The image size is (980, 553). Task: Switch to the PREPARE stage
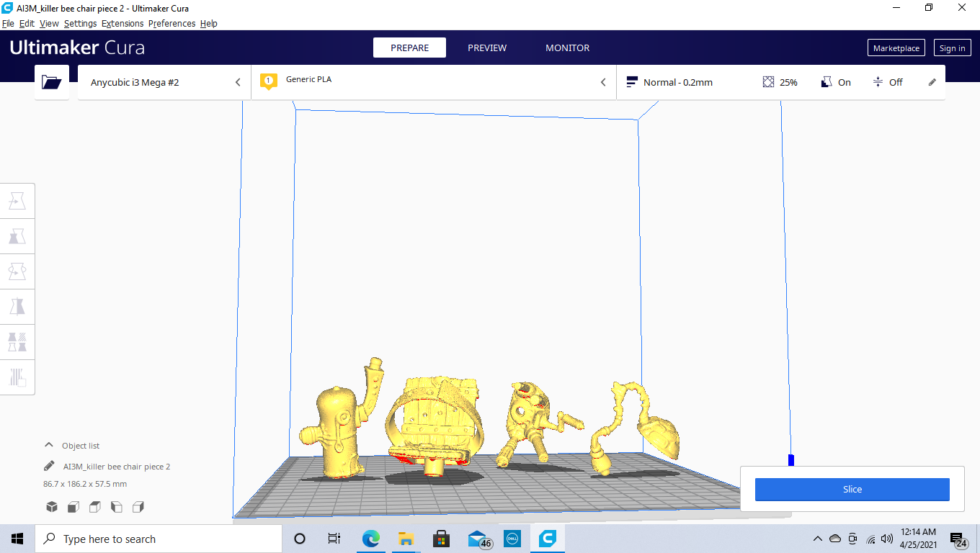[409, 48]
